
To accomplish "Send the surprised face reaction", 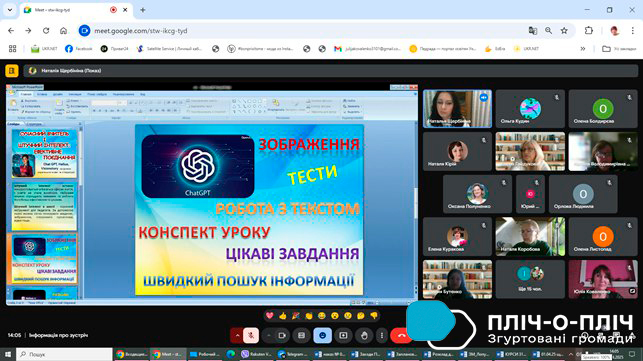I will tap(335, 315).
